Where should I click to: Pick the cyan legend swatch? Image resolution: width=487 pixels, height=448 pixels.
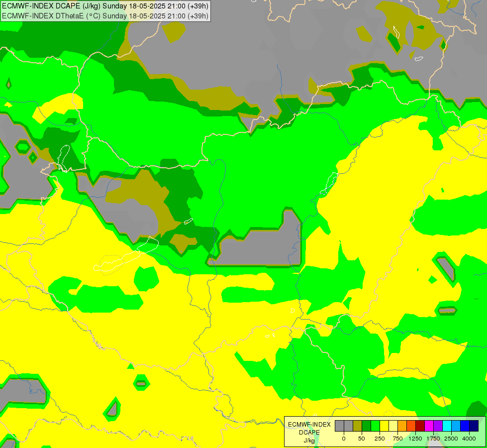[447, 426]
